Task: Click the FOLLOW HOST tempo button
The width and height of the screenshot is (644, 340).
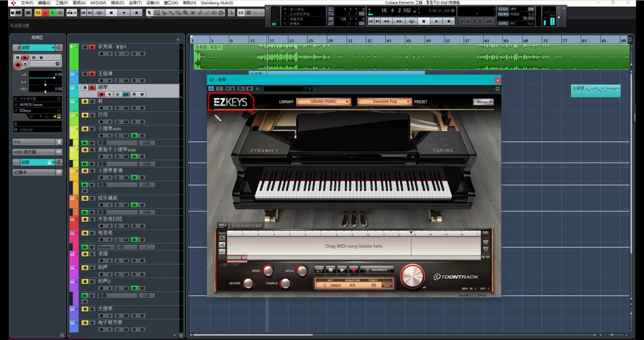Action: click(x=387, y=285)
